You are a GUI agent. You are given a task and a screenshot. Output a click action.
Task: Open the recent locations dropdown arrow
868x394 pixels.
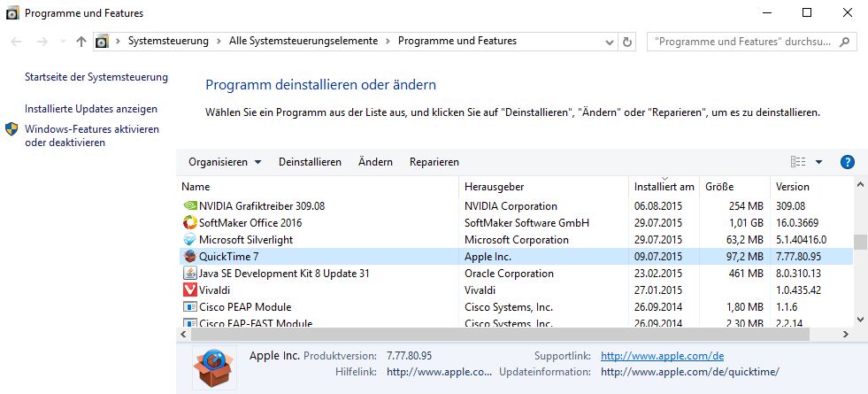click(x=63, y=42)
